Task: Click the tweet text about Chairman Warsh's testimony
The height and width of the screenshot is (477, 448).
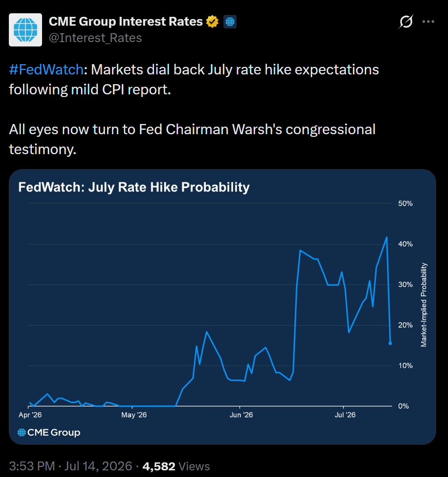Action: pos(192,139)
